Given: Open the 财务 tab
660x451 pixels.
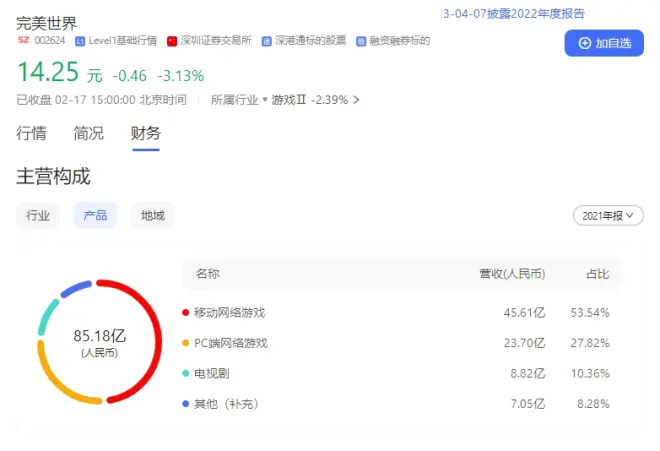Looking at the screenshot, I should (145, 134).
